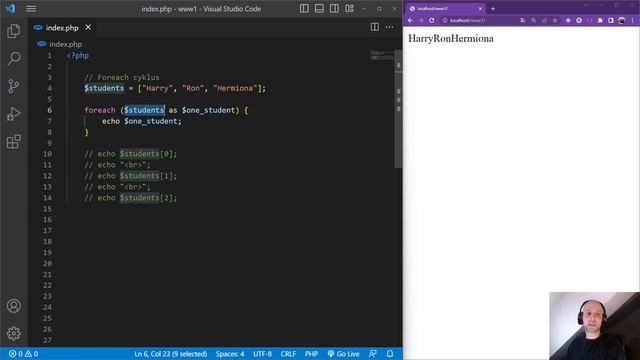The width and height of the screenshot is (640, 360).
Task: Open the notifications bell
Action: (390, 354)
